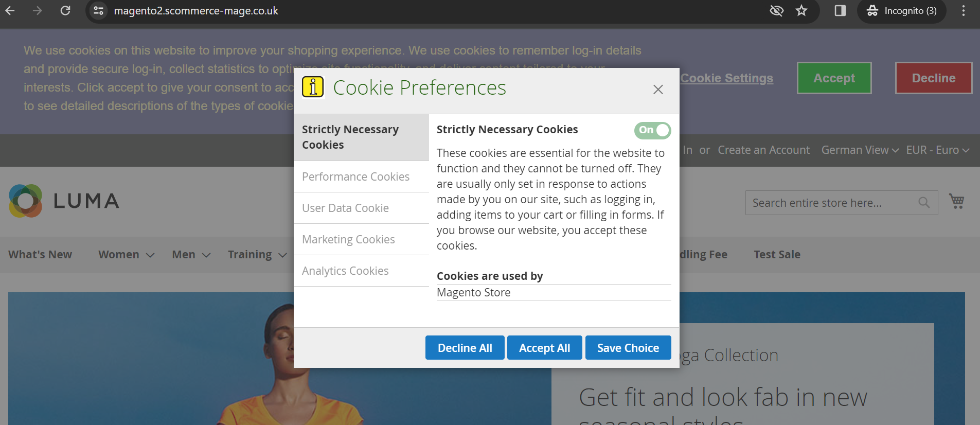Click the search magnifier icon
The height and width of the screenshot is (425, 980).
point(924,203)
